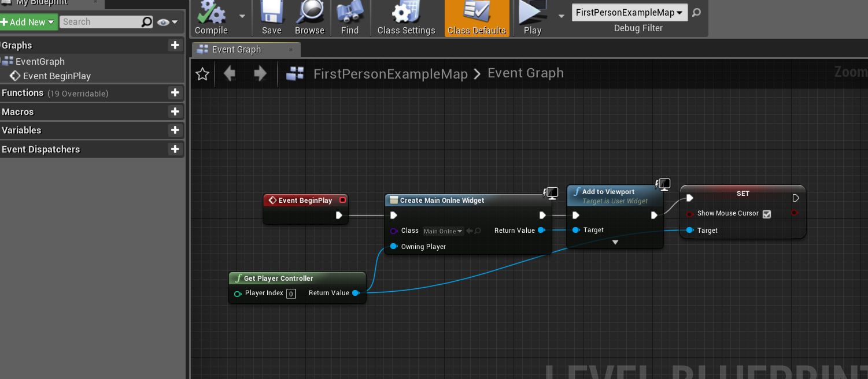The height and width of the screenshot is (379, 868).
Task: Open the eye visibility filter in My Blueprint
Action: (164, 21)
